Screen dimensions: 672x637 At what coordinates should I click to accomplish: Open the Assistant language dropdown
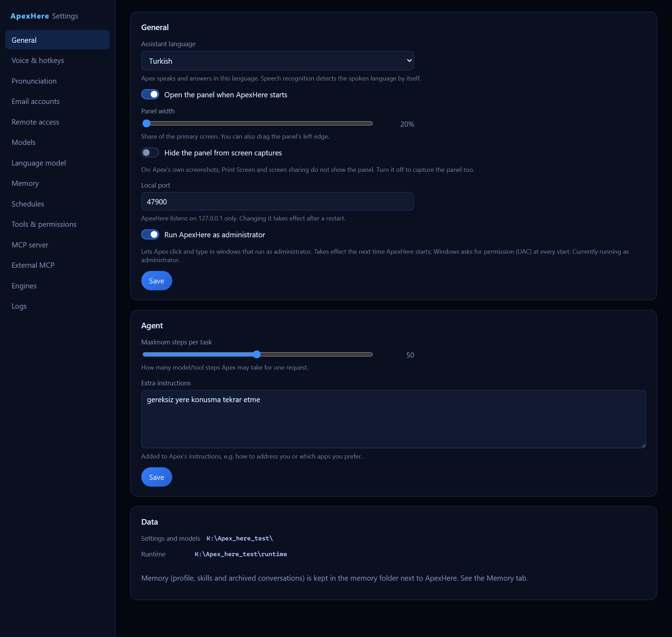[x=278, y=61]
